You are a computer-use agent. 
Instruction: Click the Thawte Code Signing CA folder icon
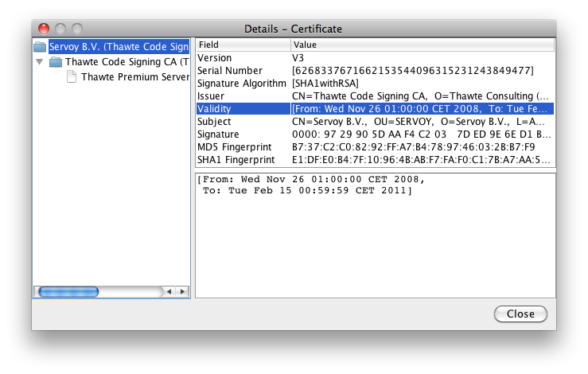coord(56,62)
